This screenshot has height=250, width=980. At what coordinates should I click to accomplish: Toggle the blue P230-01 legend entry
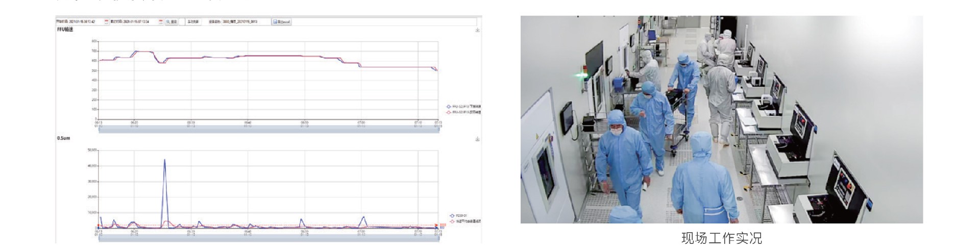(x=452, y=216)
